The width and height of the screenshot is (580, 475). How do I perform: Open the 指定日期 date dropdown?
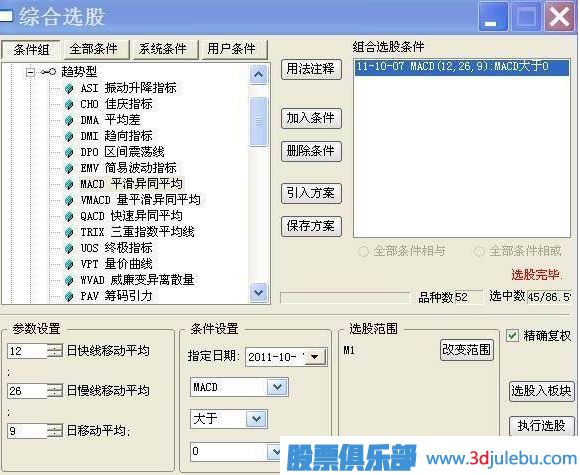(x=316, y=357)
